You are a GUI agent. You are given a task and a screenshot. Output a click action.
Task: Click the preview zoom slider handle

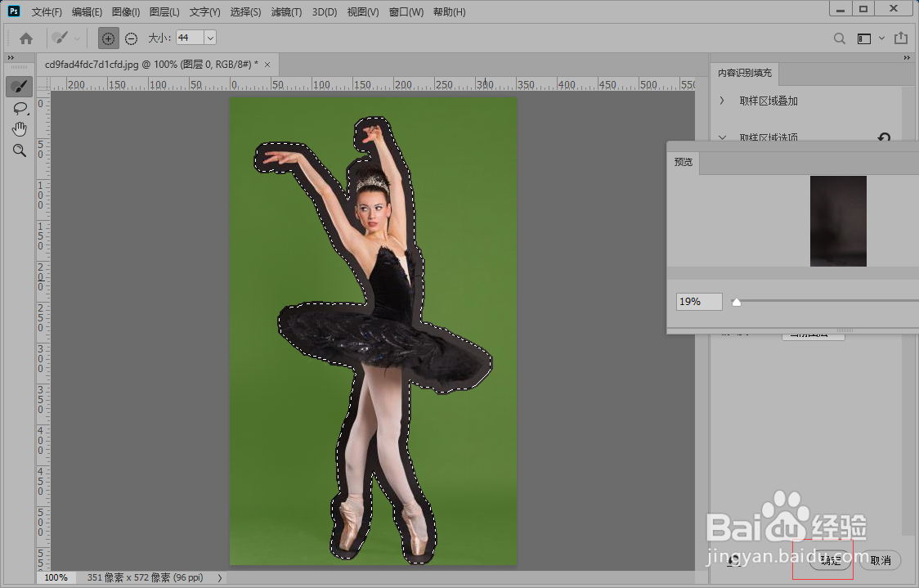coord(737,302)
